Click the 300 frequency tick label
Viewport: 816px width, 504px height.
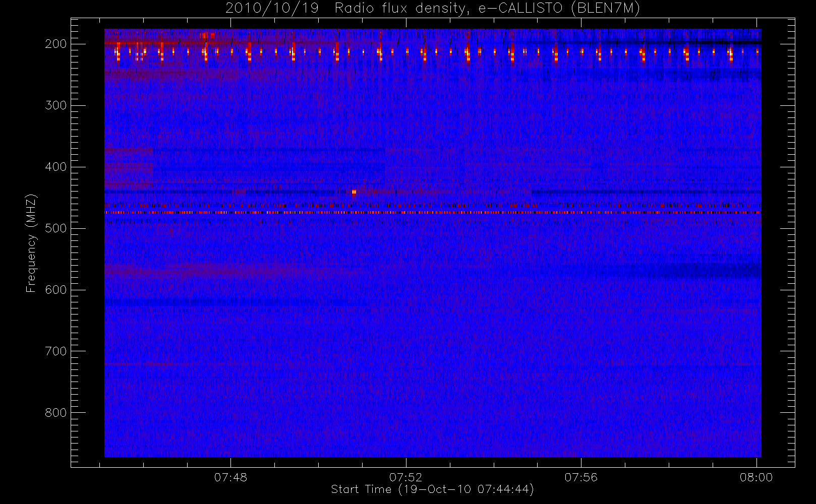point(56,105)
